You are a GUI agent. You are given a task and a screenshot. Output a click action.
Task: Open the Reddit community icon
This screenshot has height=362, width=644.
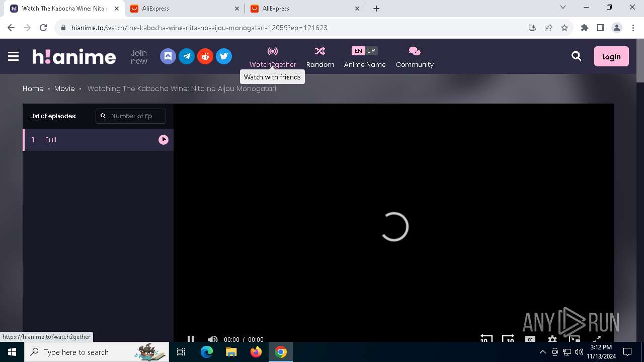click(205, 56)
